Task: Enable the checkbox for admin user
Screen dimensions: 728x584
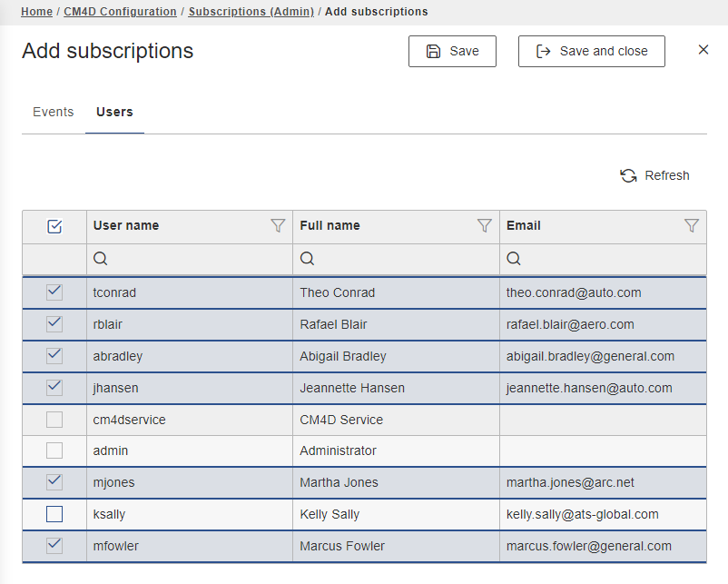Action: point(54,450)
